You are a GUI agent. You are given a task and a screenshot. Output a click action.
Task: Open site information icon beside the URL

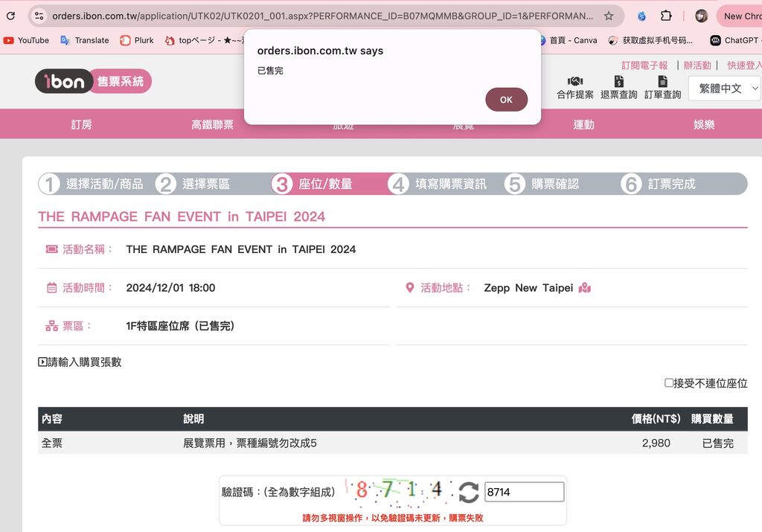[39, 16]
